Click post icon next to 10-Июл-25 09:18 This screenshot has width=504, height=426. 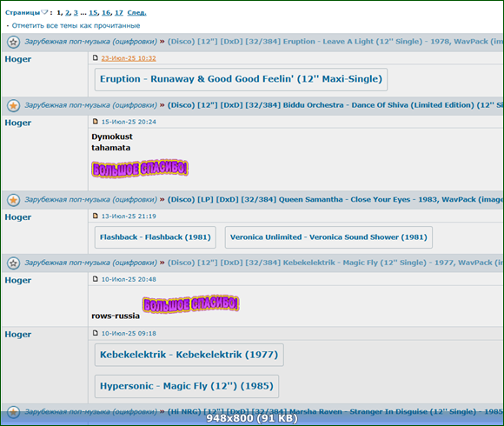coord(95,333)
